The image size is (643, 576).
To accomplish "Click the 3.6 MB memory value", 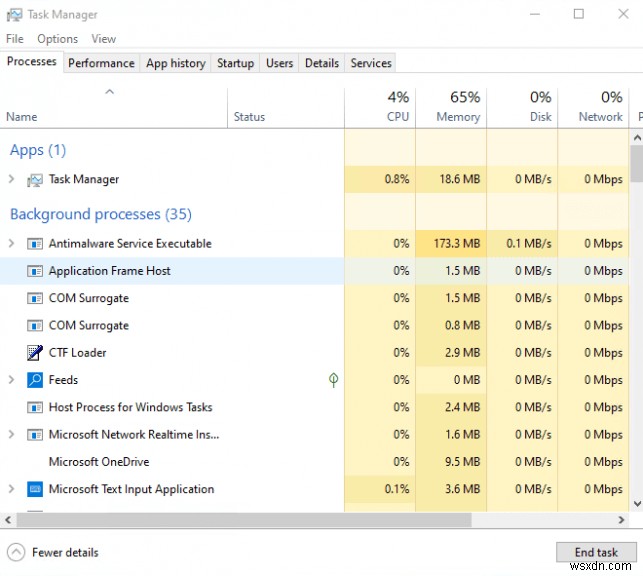I will (463, 489).
